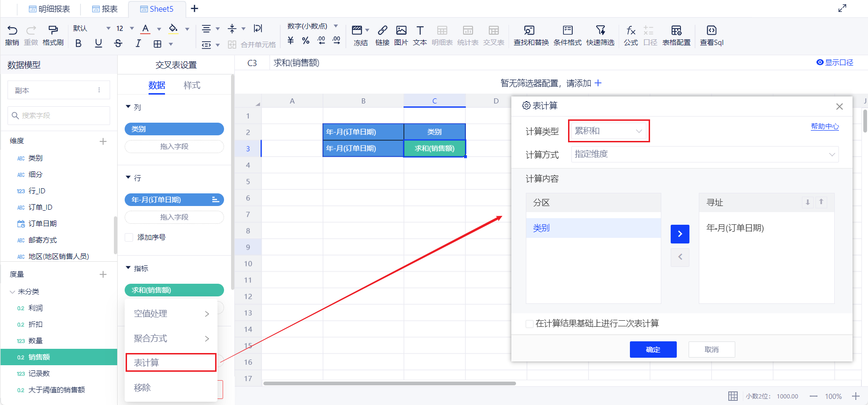Viewport: 868px width, 405px height.
Task: Click the format painter (格式刷) icon
Action: click(x=53, y=31)
